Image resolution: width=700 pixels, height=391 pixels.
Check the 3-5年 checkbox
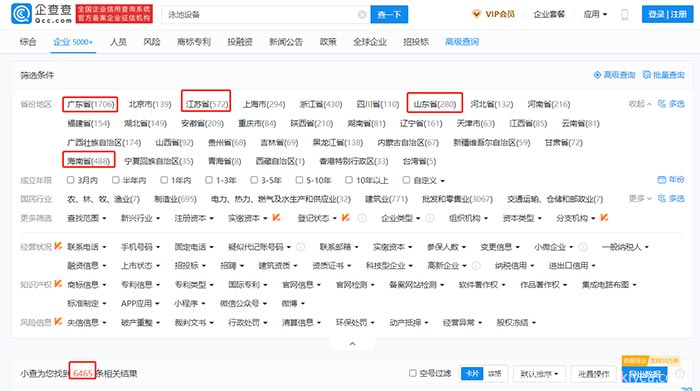tap(254, 180)
